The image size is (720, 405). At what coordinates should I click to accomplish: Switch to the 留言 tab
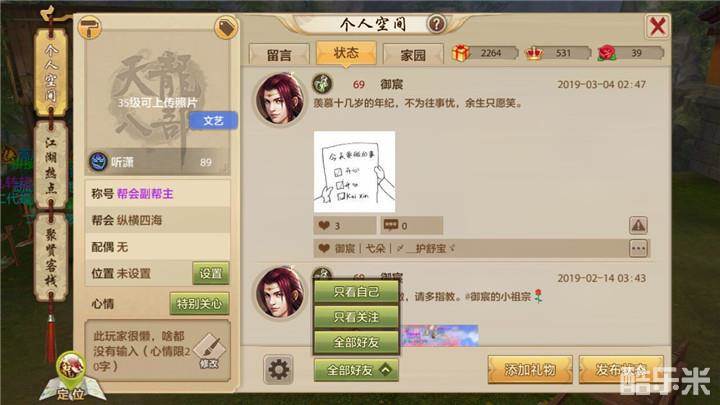[279, 55]
